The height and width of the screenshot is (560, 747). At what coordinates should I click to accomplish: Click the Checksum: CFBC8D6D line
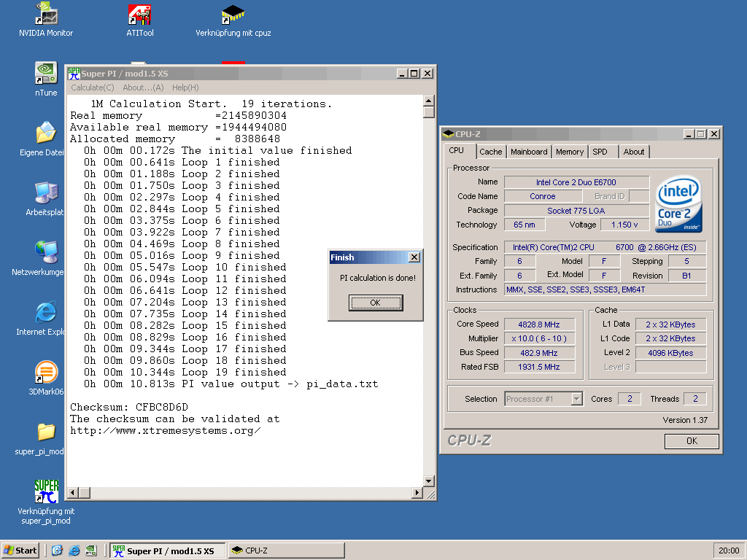click(129, 407)
